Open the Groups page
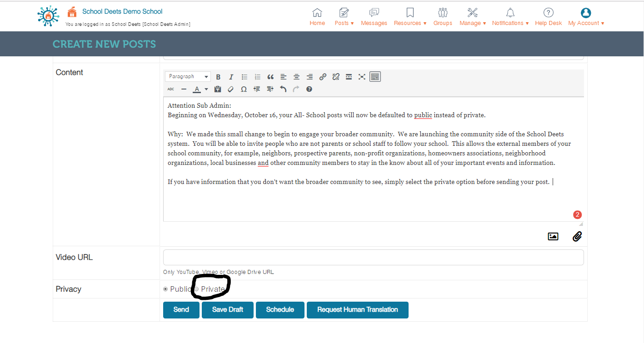Screen dimensions: 644x343 pos(443,17)
